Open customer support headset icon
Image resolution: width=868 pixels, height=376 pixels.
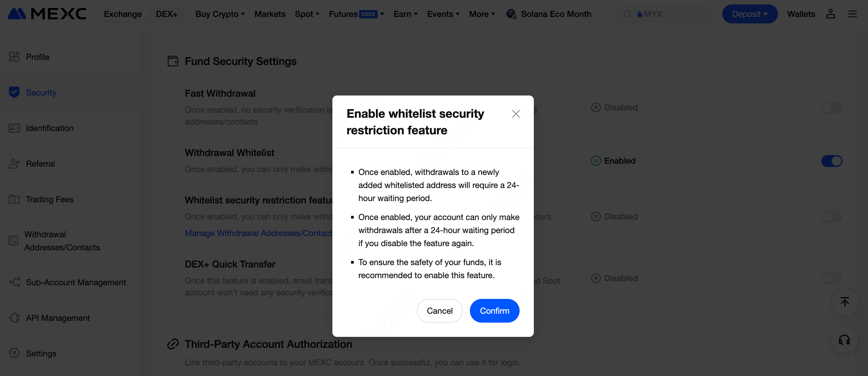click(x=844, y=340)
